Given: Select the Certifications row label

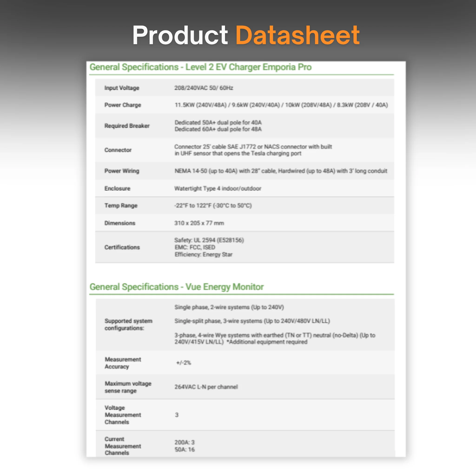Looking at the screenshot, I should point(122,247).
